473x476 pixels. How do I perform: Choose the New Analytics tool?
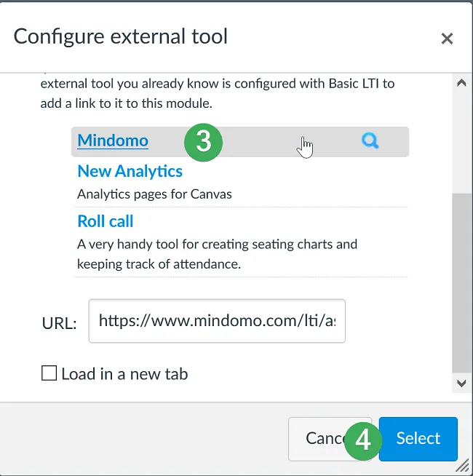[130, 172]
